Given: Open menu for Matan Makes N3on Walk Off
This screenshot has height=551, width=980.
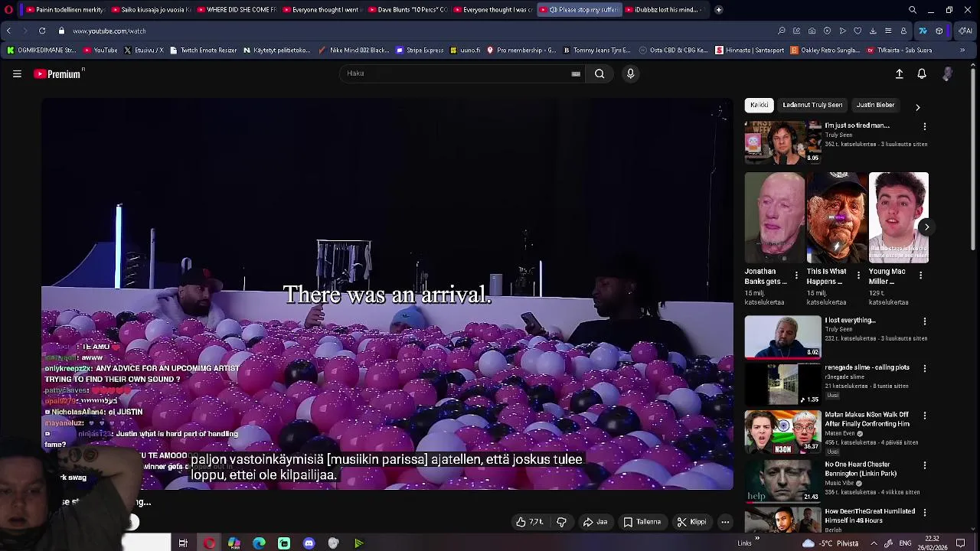Looking at the screenshot, I should (924, 416).
